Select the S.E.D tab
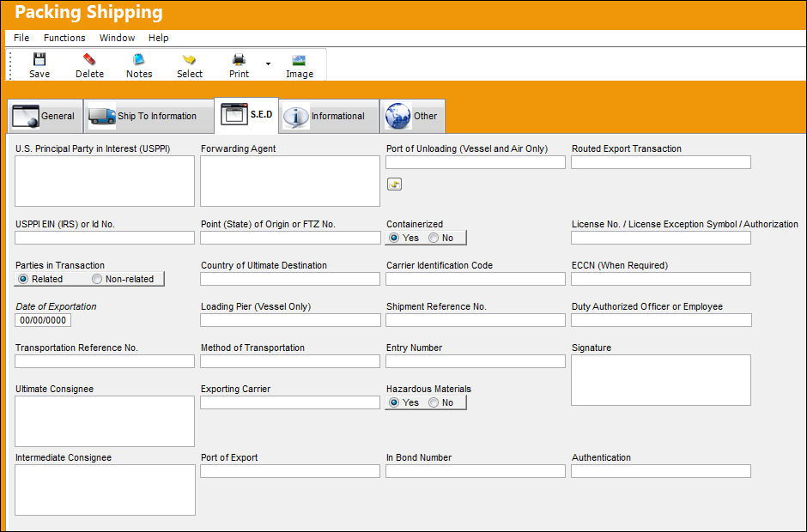Screen dimensions: 807x532 (246, 114)
